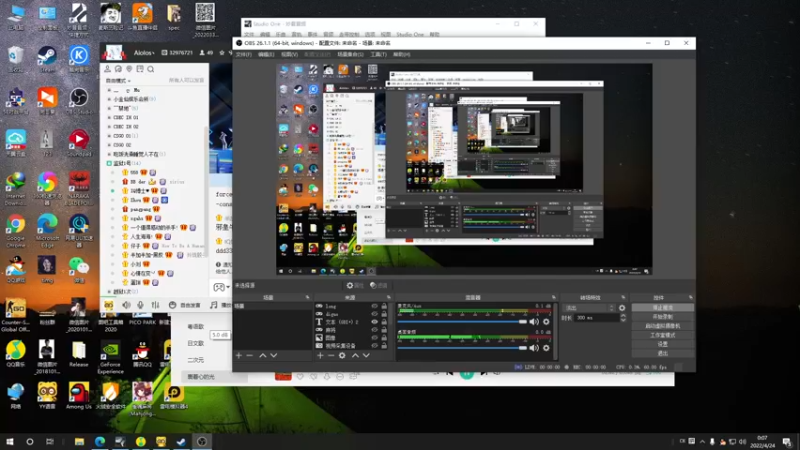
Task: Open the 编辑(E) menu in OBS
Action: (x=266, y=54)
